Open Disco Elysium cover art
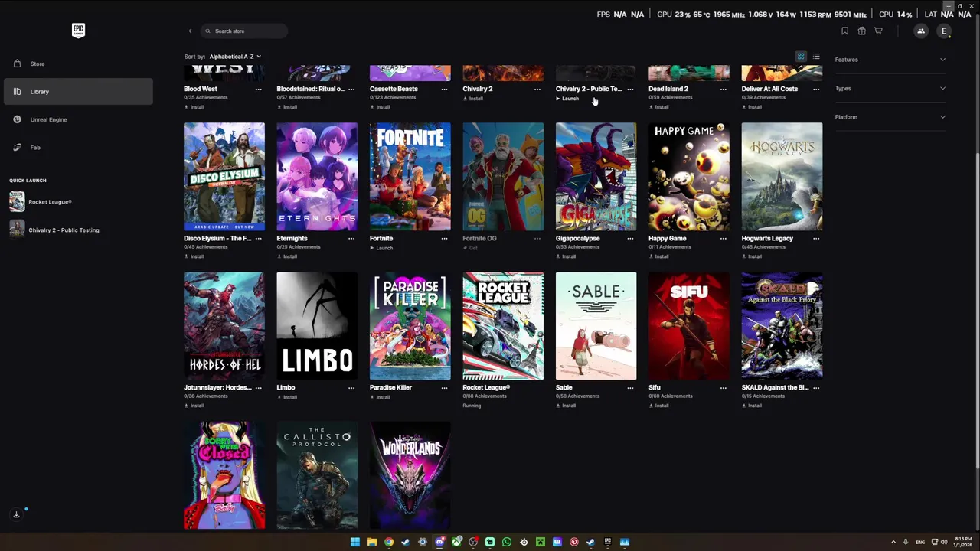This screenshot has width=980, height=551. pyautogui.click(x=224, y=176)
